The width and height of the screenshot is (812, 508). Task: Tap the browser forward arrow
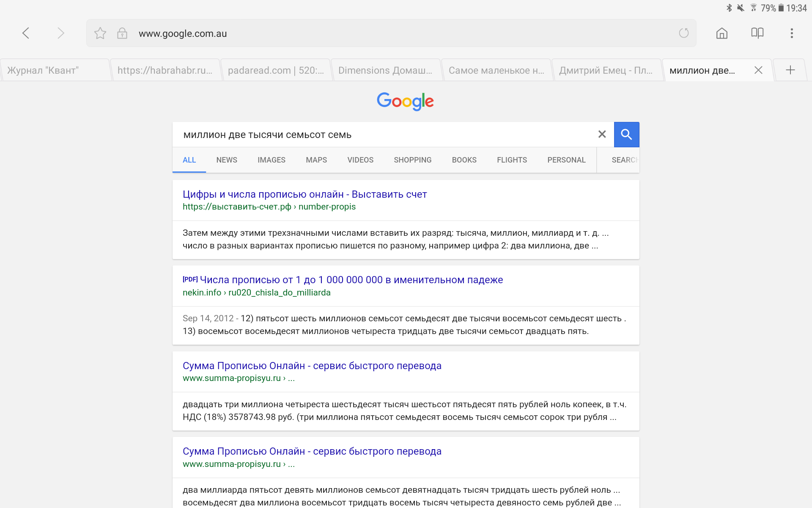(x=61, y=33)
